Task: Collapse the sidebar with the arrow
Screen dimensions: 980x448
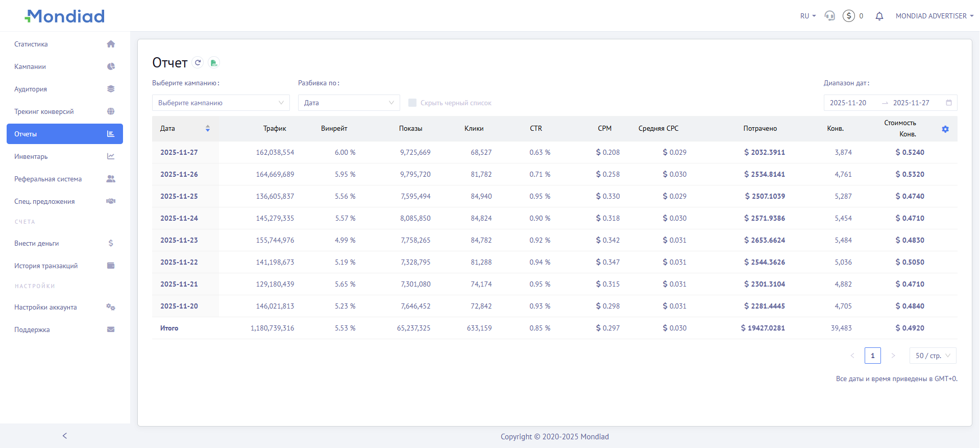Action: (x=65, y=436)
